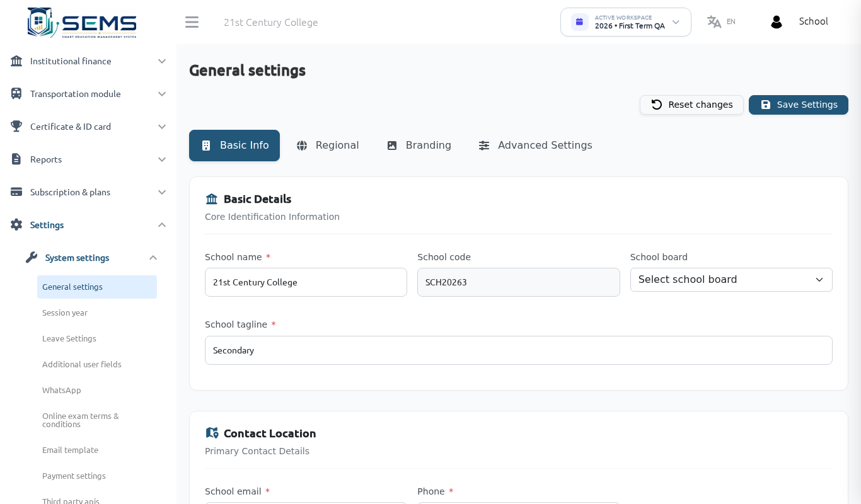The width and height of the screenshot is (861, 504).
Task: Click the Reports document icon
Action: click(16, 159)
